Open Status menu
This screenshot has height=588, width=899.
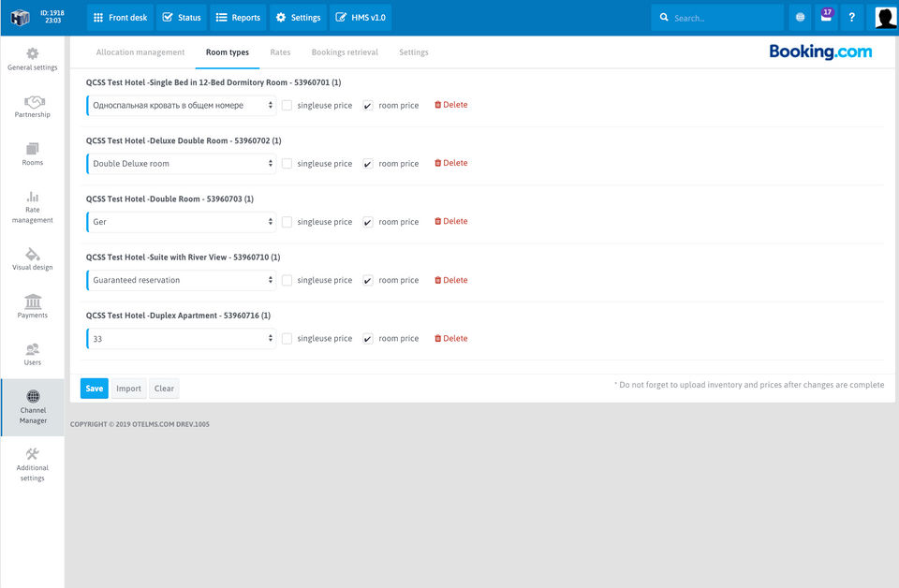pyautogui.click(x=182, y=17)
